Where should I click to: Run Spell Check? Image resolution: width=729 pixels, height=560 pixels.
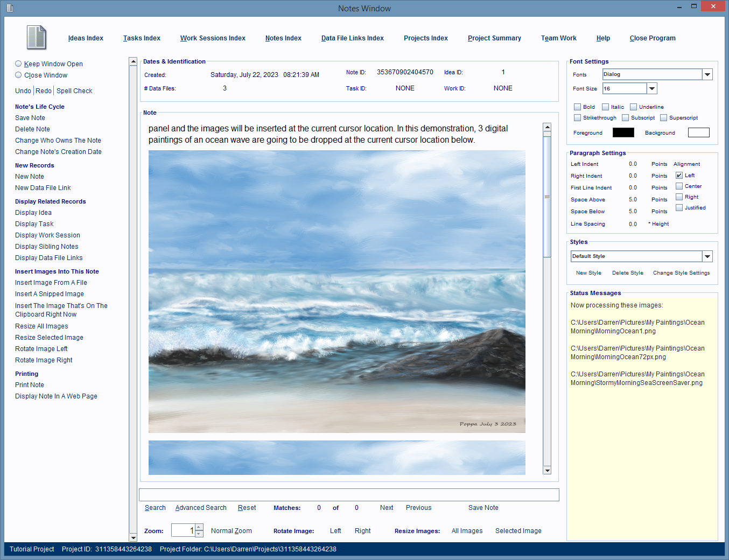[74, 91]
